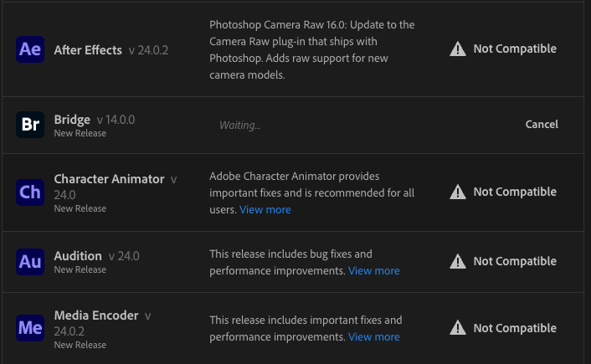This screenshot has height=364, width=591.
Task: Click the warning triangle in the Character Animator row
Action: coord(457,192)
